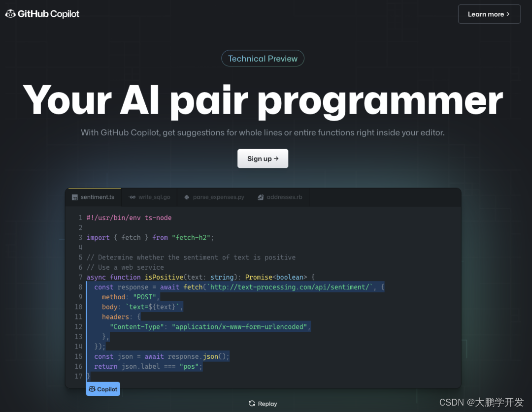Click the 'headers: {' code line
Screen dimensions: 532x412
point(121,317)
